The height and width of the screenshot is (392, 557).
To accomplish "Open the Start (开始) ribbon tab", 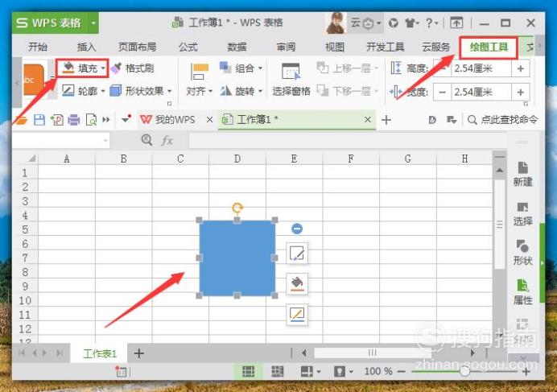I will pyautogui.click(x=37, y=47).
